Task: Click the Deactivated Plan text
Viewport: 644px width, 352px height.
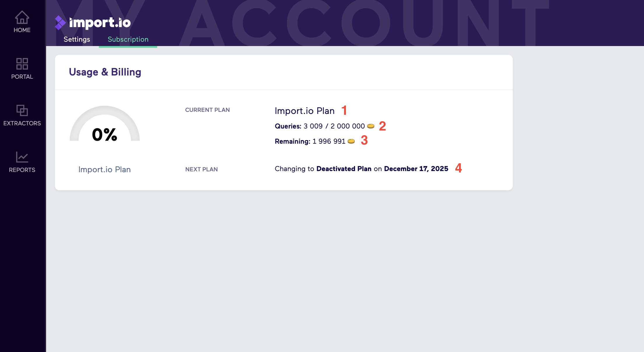Action: click(x=344, y=168)
